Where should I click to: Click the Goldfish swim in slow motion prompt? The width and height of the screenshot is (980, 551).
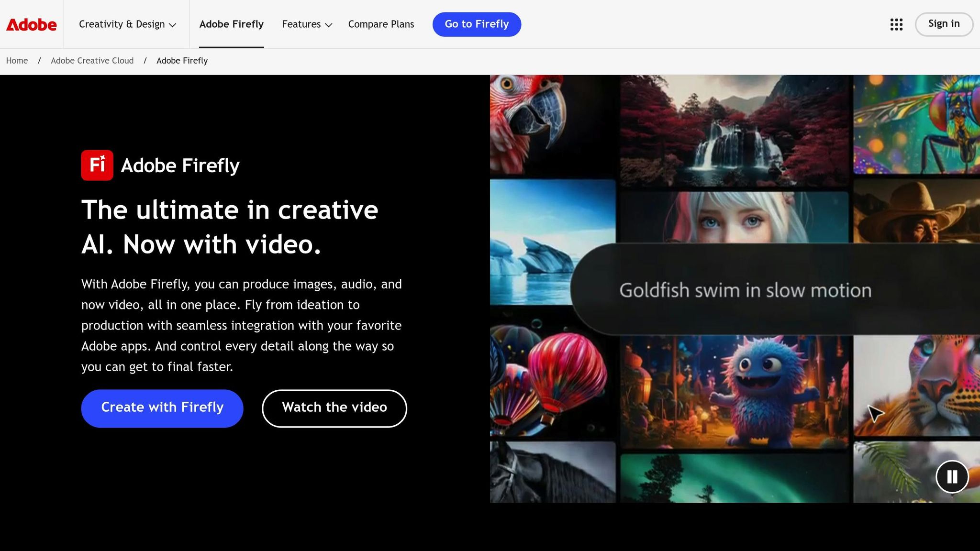point(775,290)
